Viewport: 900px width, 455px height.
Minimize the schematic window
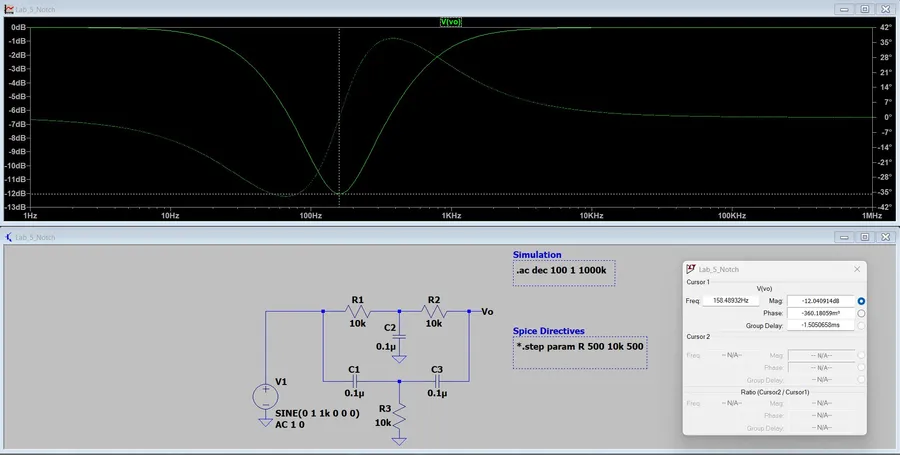tap(844, 237)
